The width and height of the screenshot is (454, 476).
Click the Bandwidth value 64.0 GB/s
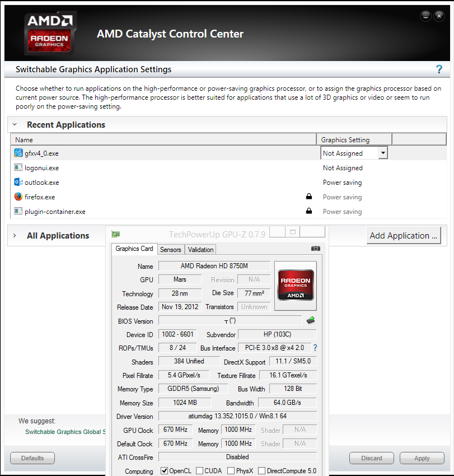pyautogui.click(x=287, y=403)
